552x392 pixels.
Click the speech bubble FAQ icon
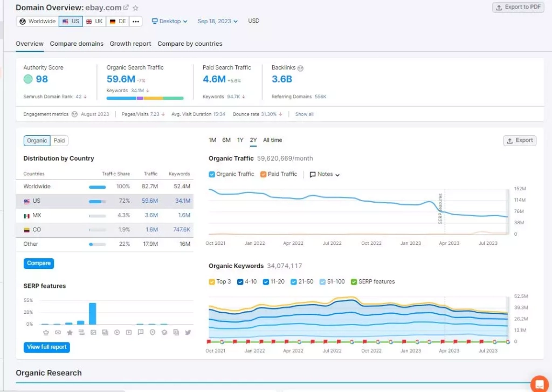141,332
